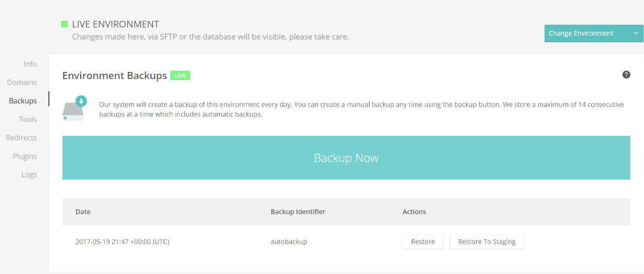
Task: Click the green LIVE badge
Action: [x=180, y=76]
